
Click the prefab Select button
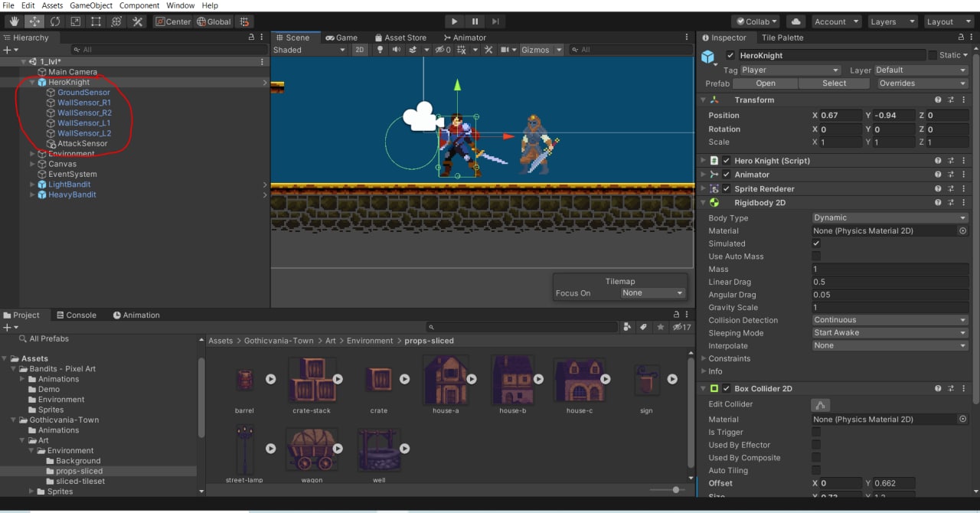834,83
